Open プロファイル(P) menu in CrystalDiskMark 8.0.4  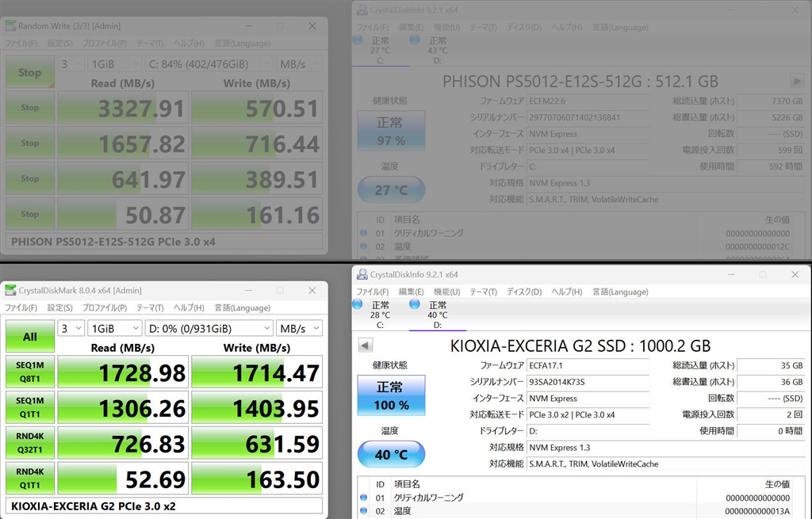tap(105, 308)
